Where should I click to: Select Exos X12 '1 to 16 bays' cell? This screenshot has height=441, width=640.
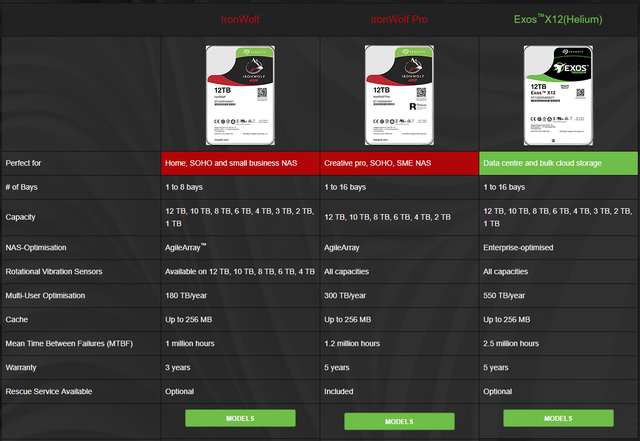pyautogui.click(x=558, y=187)
